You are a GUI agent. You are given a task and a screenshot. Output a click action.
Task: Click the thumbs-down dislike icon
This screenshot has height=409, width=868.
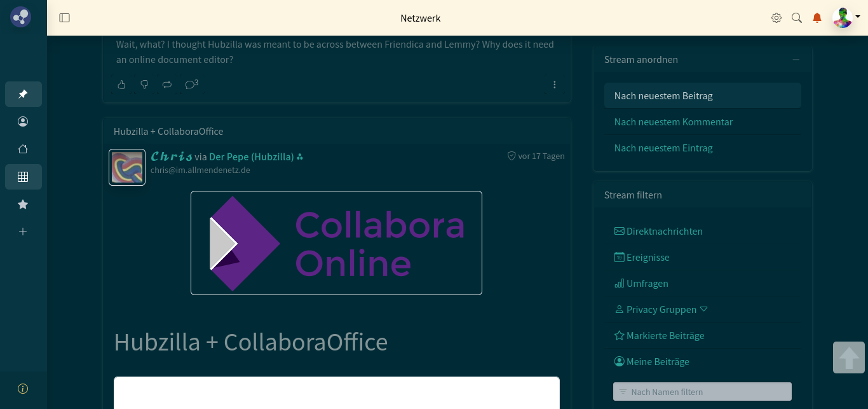144,85
